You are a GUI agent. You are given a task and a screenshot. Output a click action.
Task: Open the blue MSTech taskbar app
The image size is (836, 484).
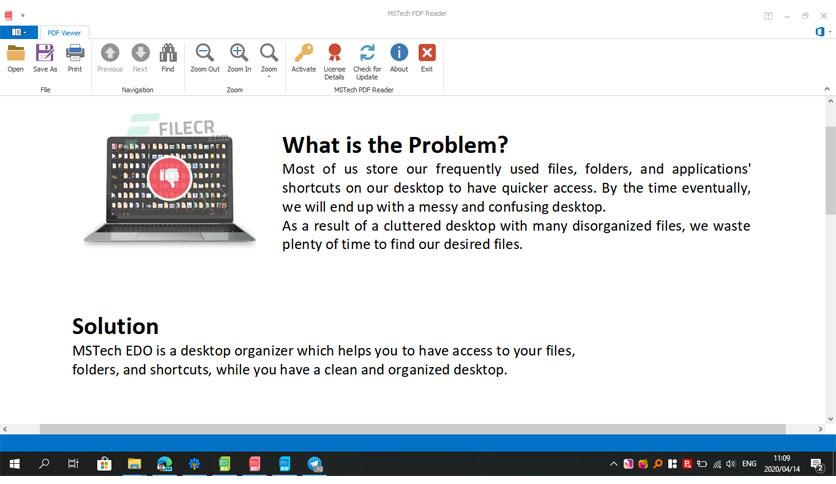[x=285, y=464]
